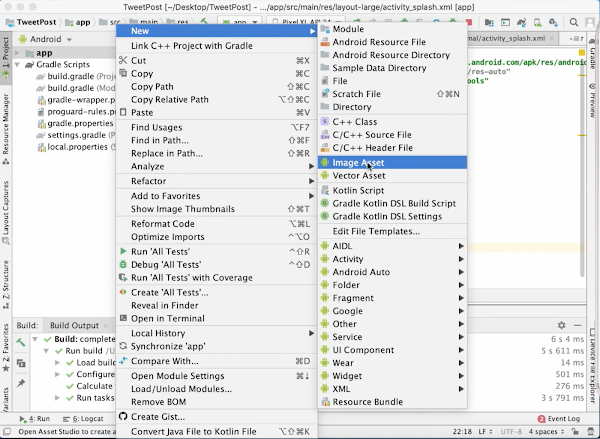Click the Run Anything toolbar icon
Screen dimensions: 600x439
[x=505, y=22]
